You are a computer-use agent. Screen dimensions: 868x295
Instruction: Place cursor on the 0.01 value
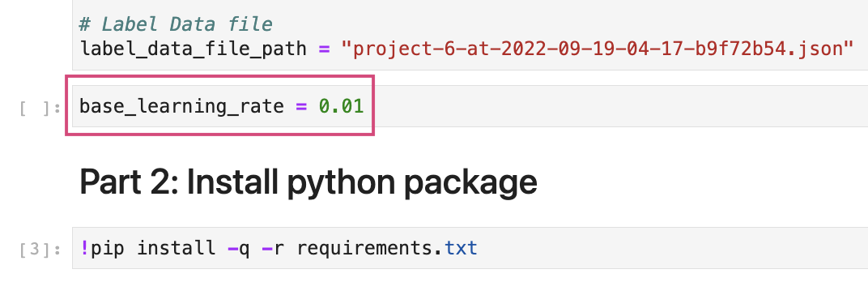coord(341,106)
